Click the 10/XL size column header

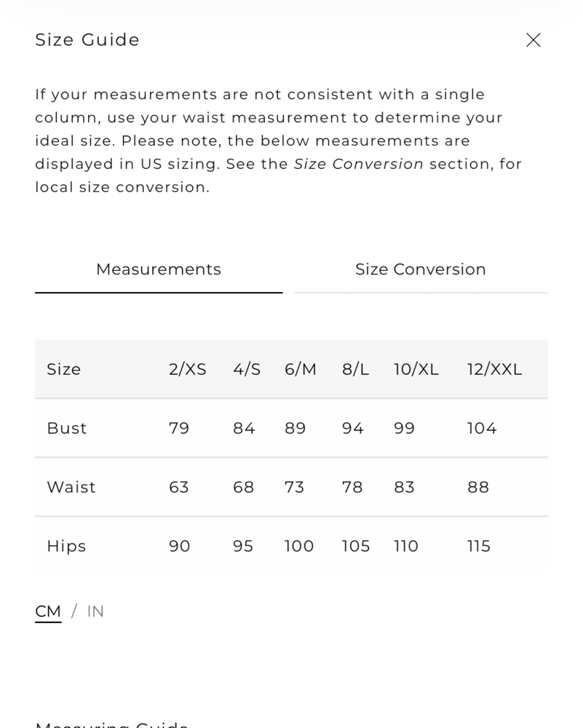[416, 370]
